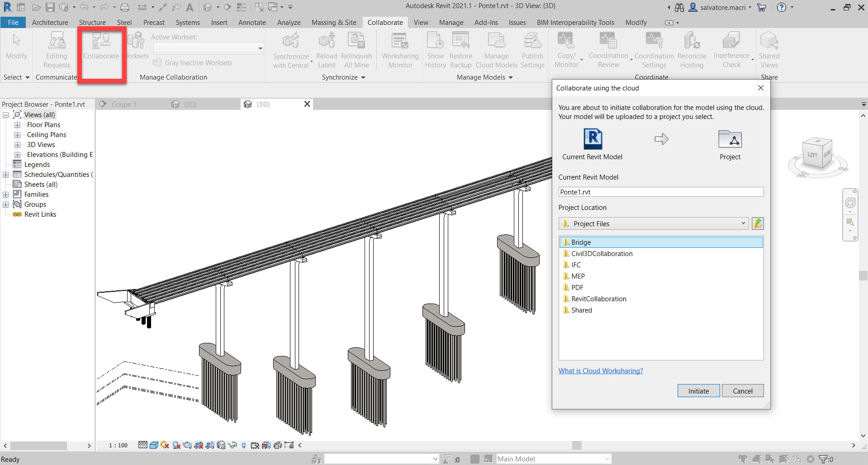The height and width of the screenshot is (465, 868).
Task: Click the binoculars search icon
Action: [679, 7]
